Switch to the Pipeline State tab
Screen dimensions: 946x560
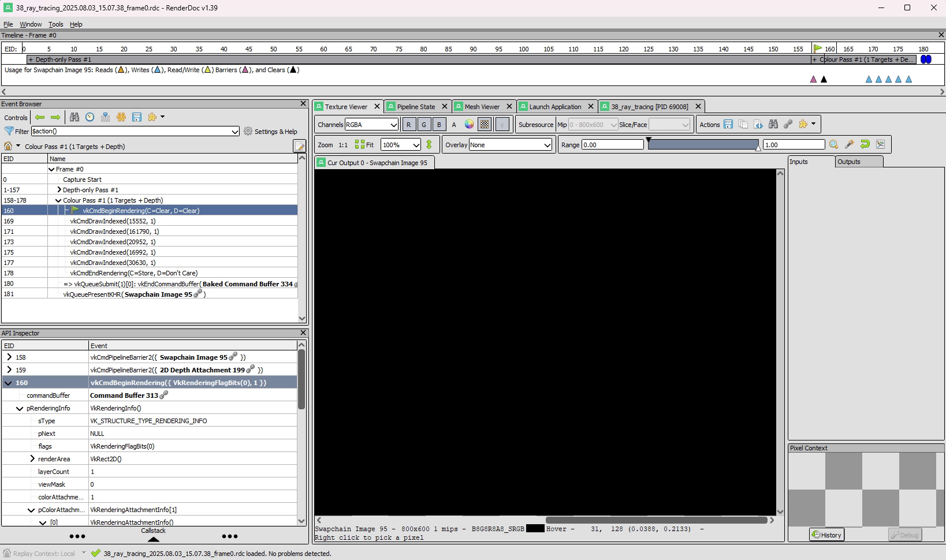[x=417, y=106]
